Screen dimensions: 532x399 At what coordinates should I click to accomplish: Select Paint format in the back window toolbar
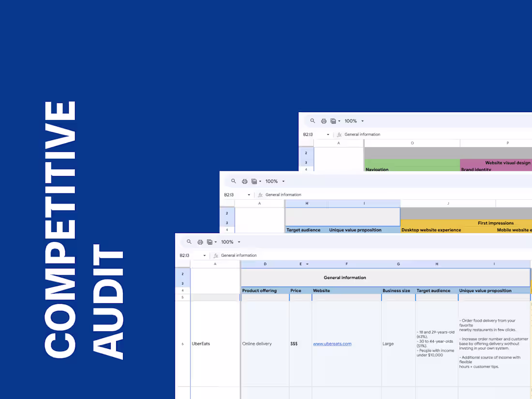click(x=333, y=121)
